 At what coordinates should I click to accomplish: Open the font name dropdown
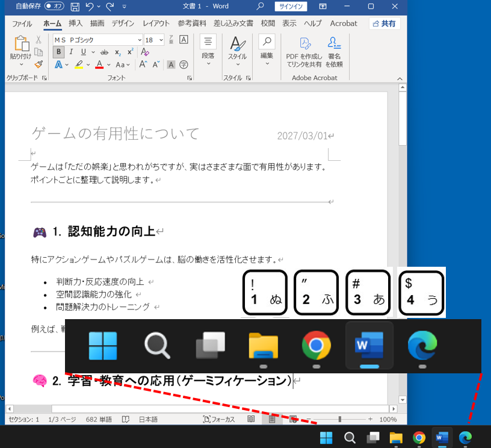(x=140, y=40)
